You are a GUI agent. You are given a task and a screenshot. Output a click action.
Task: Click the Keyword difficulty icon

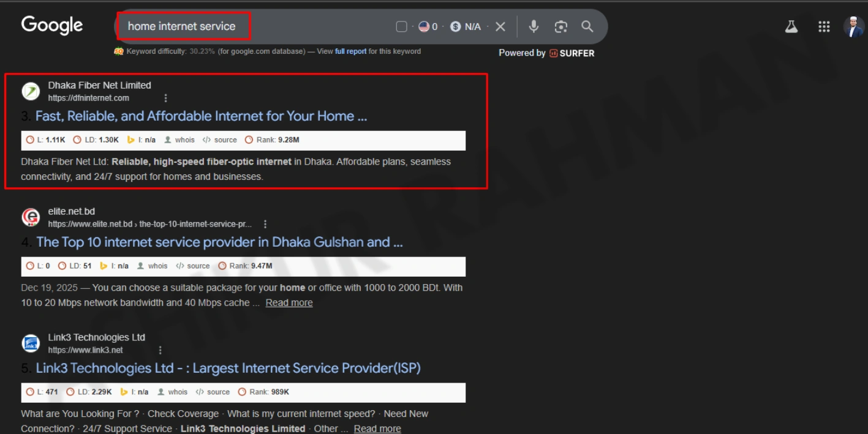tap(119, 51)
